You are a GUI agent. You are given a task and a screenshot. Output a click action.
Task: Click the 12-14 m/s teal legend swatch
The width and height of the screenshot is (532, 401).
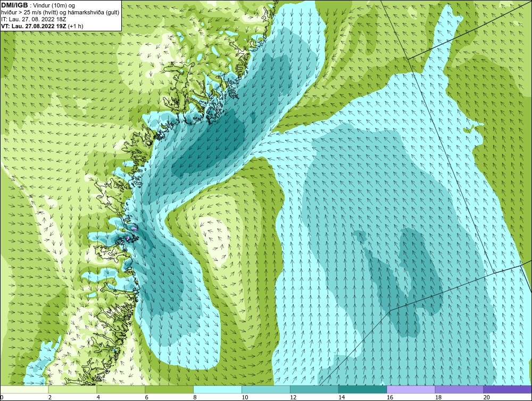coord(314,389)
